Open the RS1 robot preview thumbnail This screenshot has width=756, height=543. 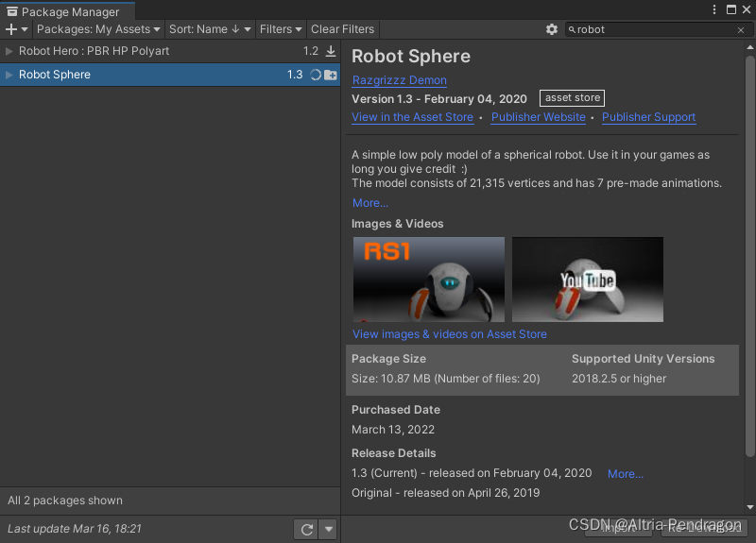pyautogui.click(x=429, y=280)
